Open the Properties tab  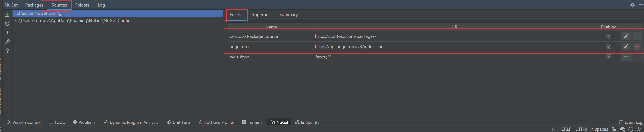point(260,15)
